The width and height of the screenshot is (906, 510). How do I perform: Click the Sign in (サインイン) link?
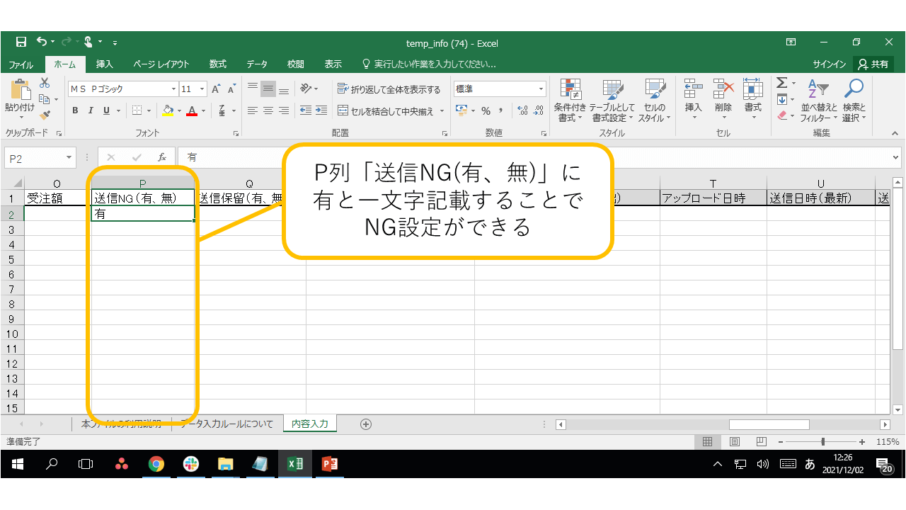pos(829,64)
